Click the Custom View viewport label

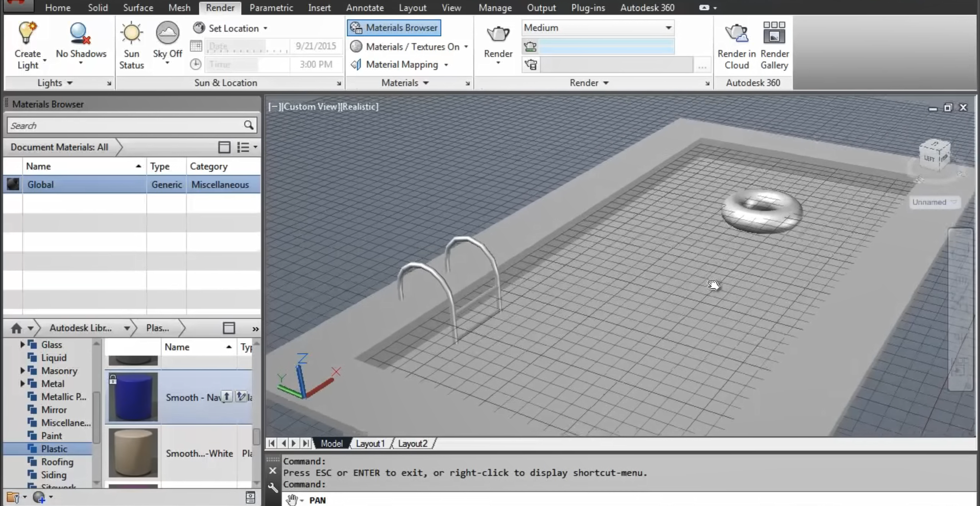(x=310, y=107)
